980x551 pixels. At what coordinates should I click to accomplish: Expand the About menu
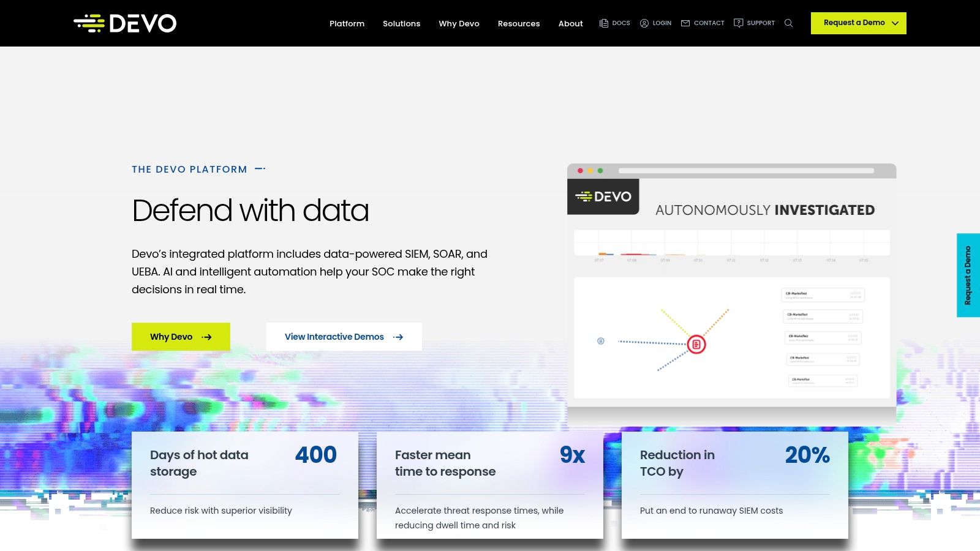570,23
